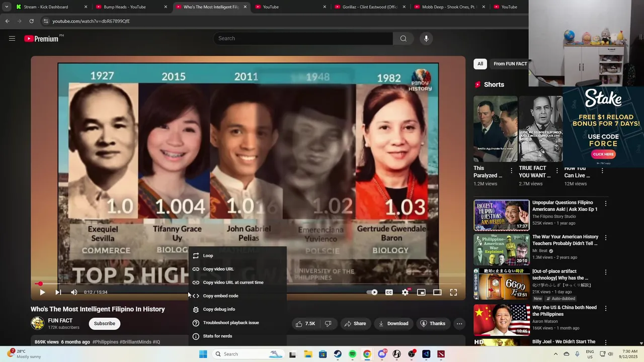Open options for 'TRUE FACT YOU WANT' short
The height and width of the screenshot is (362, 644).
pyautogui.click(x=557, y=171)
